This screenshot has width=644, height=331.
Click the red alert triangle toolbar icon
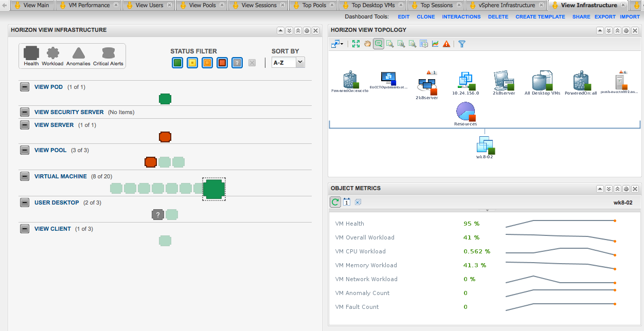point(446,44)
